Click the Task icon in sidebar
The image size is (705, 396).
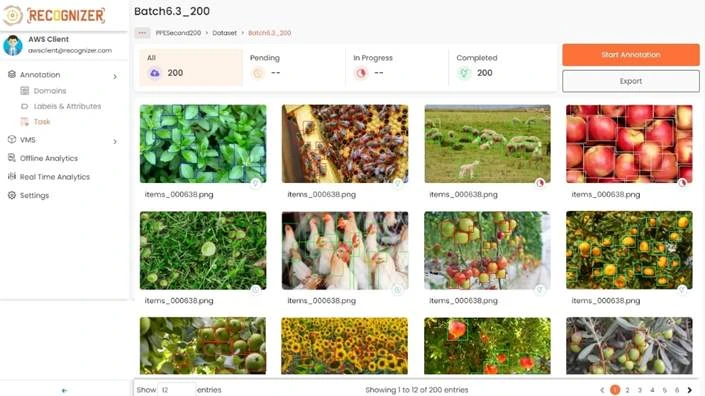point(25,121)
